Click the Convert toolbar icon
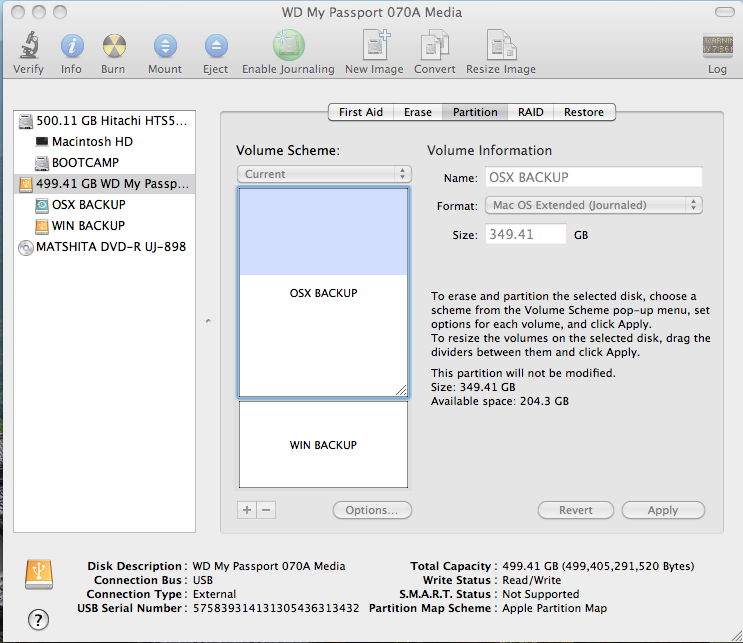This screenshot has height=643, width=743. (435, 45)
